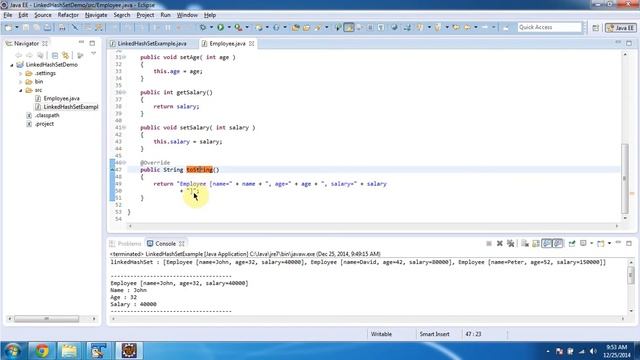Toggle Scroll Lock in Console toolbar
The height and width of the screenshot is (360, 640).
536,244
